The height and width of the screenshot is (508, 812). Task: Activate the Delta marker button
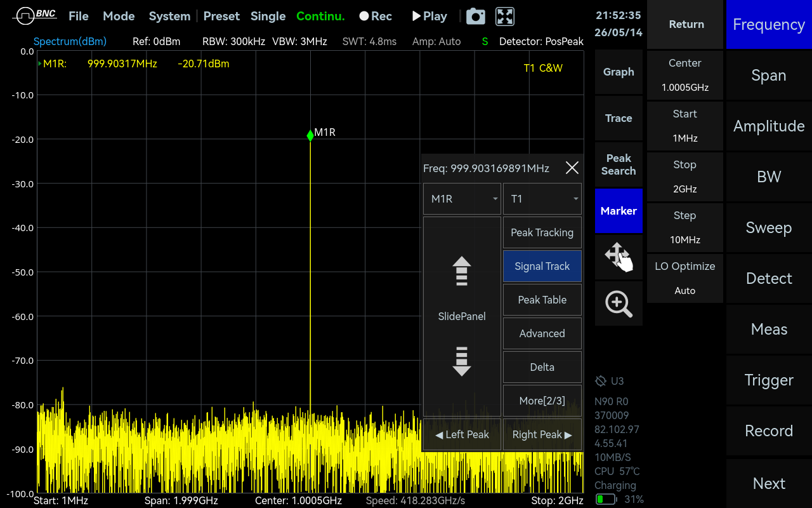tap(542, 367)
